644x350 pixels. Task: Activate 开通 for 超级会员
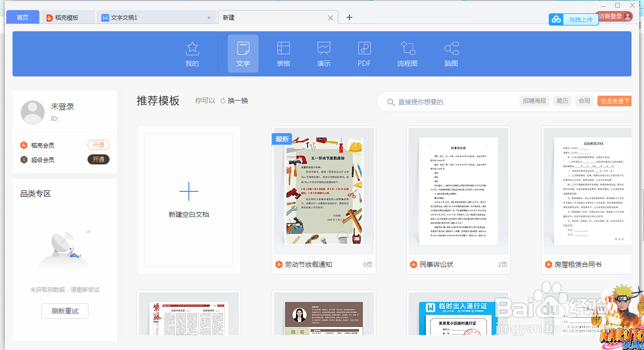[x=99, y=159]
